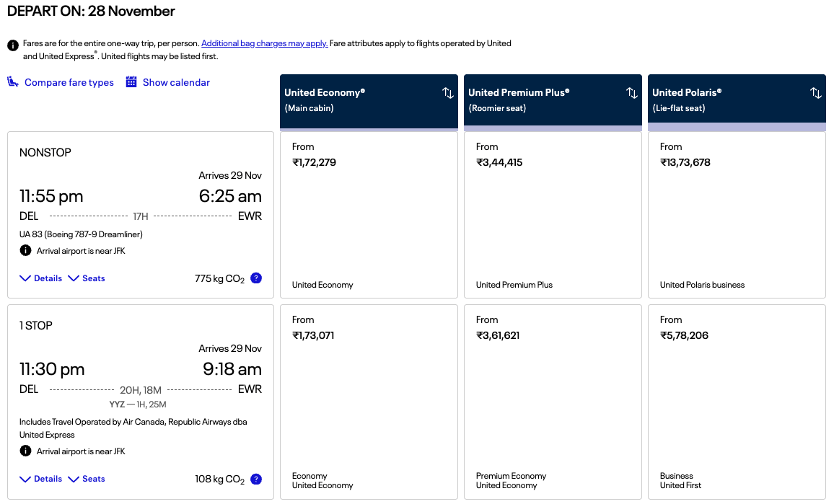
Task: Pick 1 stop Premium Economy ₹3,61,621 fare
Action: [x=553, y=402]
